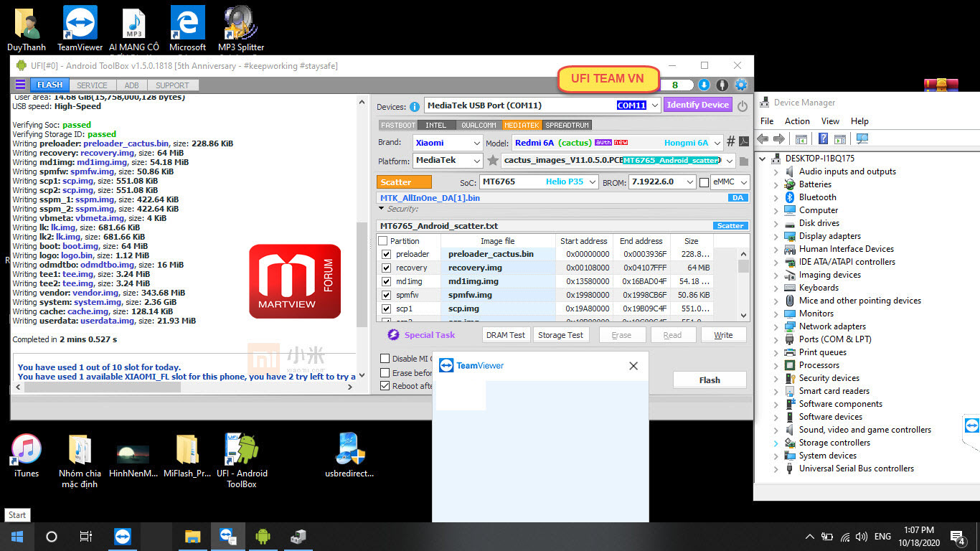Click the DRAM Test button
Image resolution: width=980 pixels, height=551 pixels.
(x=506, y=335)
